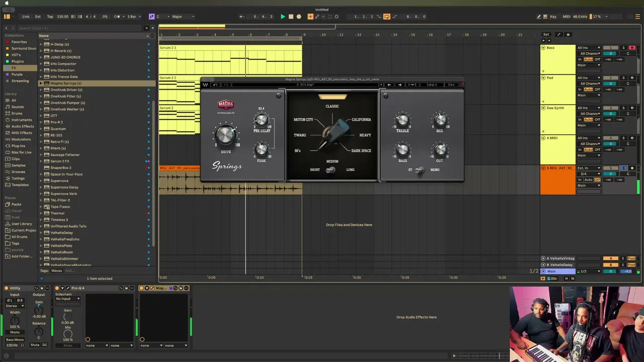This screenshot has height=362, width=644.
Task: Toggle the Utility device activator on/off
Action: click(x=6, y=288)
